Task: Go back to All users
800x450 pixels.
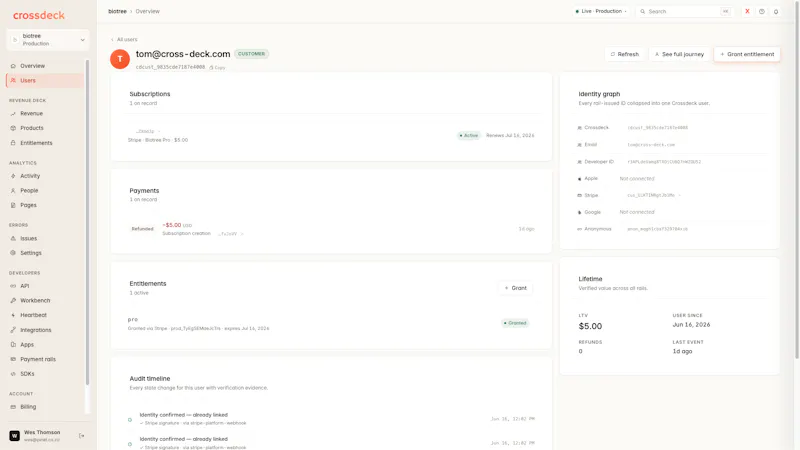Action: (x=124, y=39)
